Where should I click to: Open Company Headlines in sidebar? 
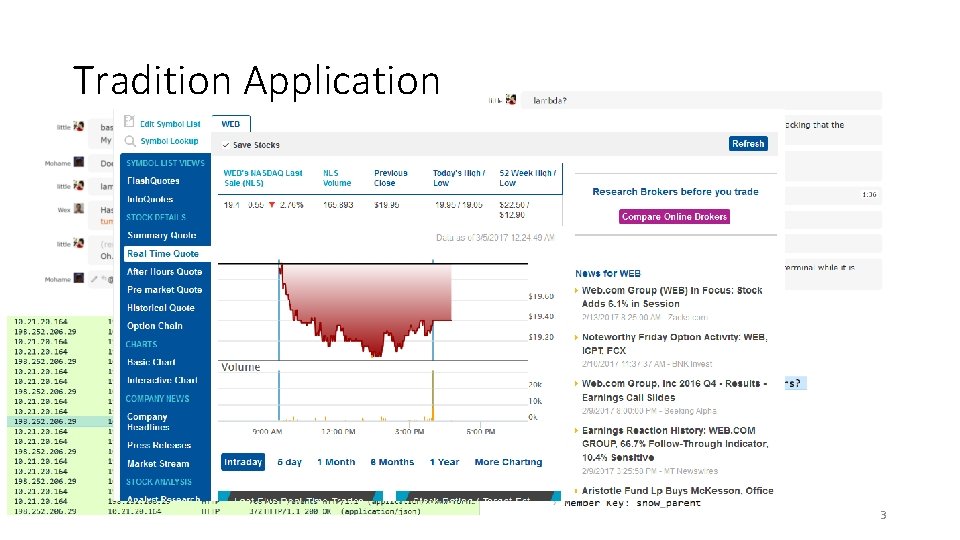click(148, 421)
